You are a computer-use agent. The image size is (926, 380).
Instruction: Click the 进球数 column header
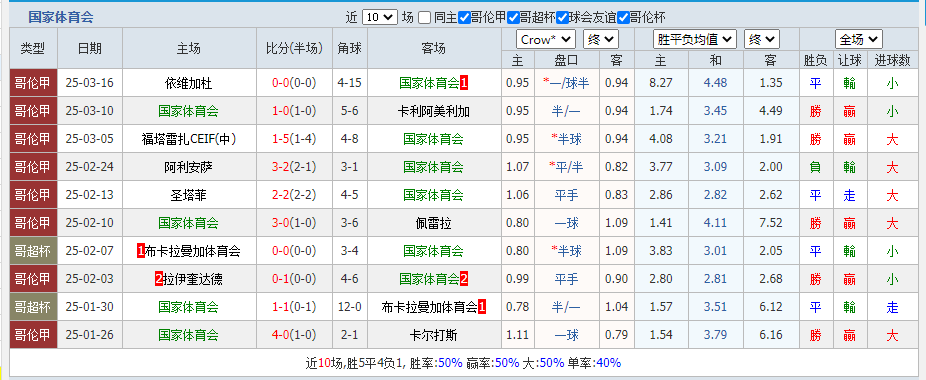coord(892,60)
